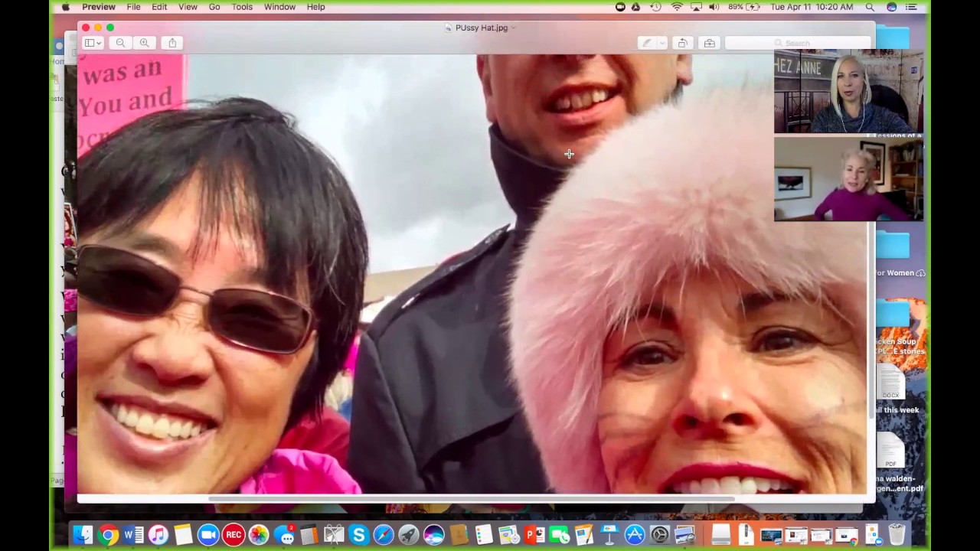Open PowerPoint from the Dock

click(534, 534)
